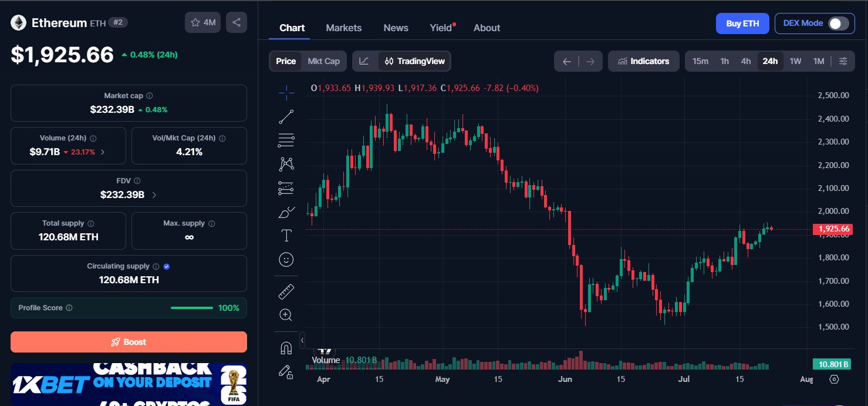Switch to TradingView chart mode
The height and width of the screenshot is (406, 868).
point(414,61)
